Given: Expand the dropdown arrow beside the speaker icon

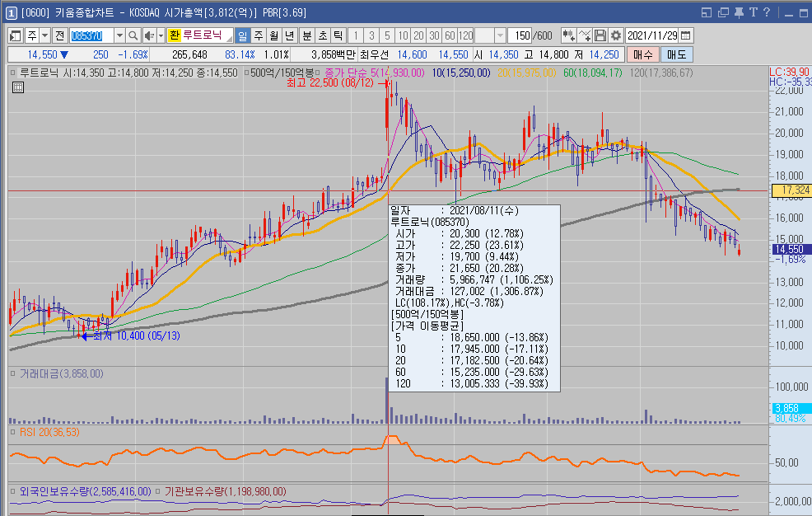Looking at the screenshot, I should pyautogui.click(x=161, y=35).
